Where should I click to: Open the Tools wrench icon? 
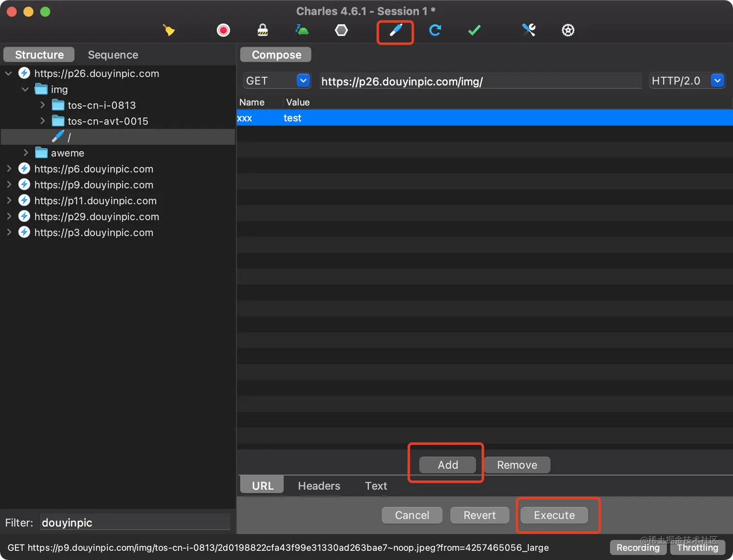pos(529,31)
